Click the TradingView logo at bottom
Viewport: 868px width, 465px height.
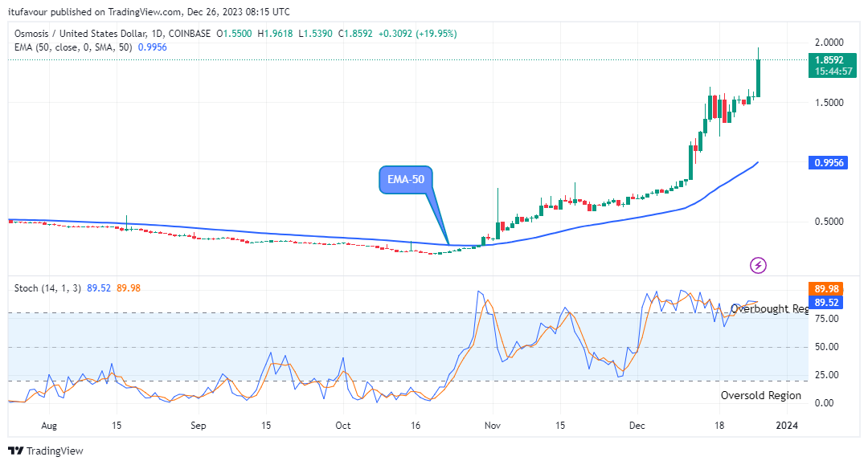pyautogui.click(x=46, y=451)
